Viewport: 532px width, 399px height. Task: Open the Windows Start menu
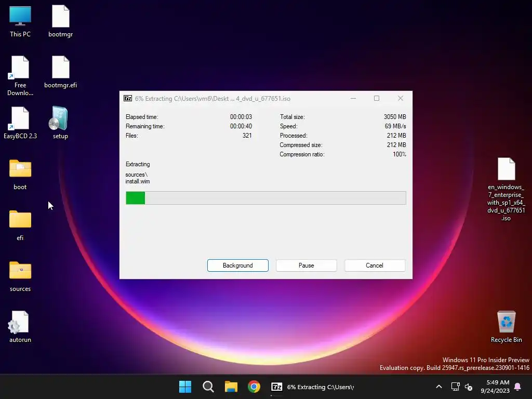(x=185, y=387)
